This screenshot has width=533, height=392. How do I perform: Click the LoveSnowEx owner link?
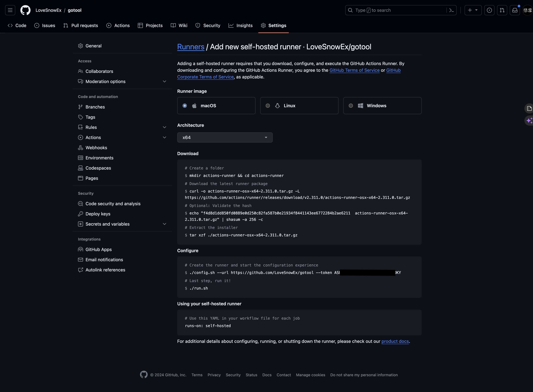point(48,10)
